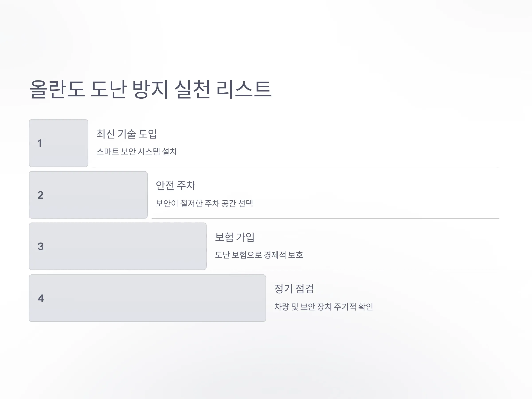Click the divider line under 스마트 보안 시스템 설치
This screenshot has width=532, height=399.
point(295,167)
